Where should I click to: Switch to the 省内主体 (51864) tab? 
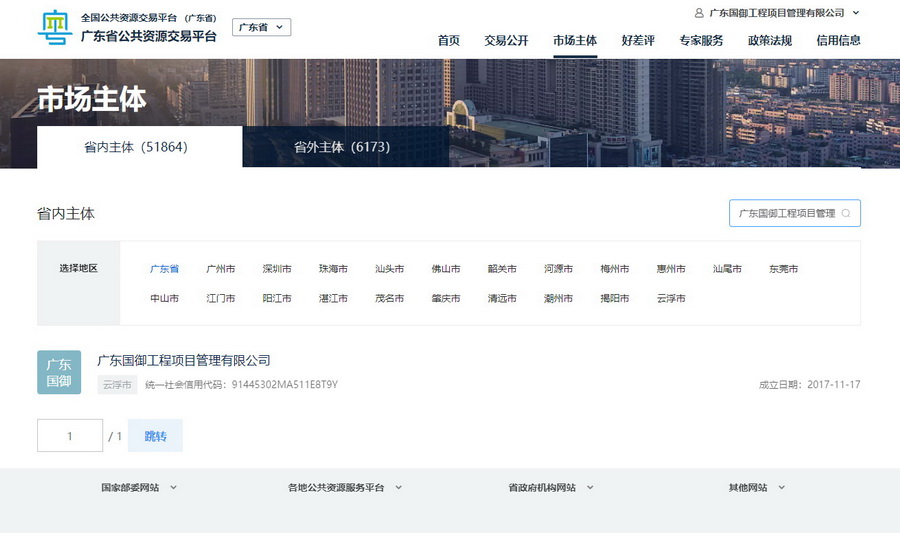(139, 147)
